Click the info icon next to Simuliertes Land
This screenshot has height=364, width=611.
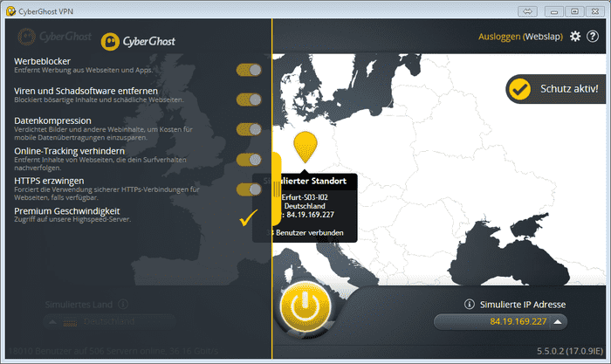pyautogui.click(x=123, y=304)
